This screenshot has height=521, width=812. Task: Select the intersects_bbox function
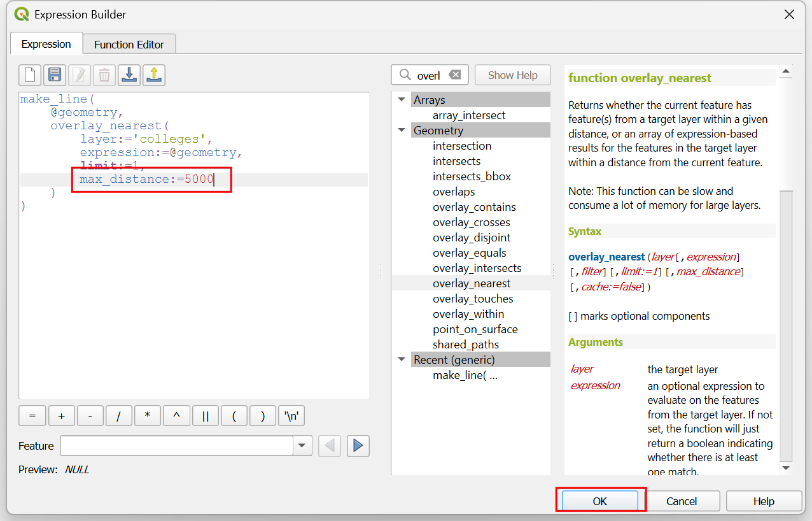(472, 176)
